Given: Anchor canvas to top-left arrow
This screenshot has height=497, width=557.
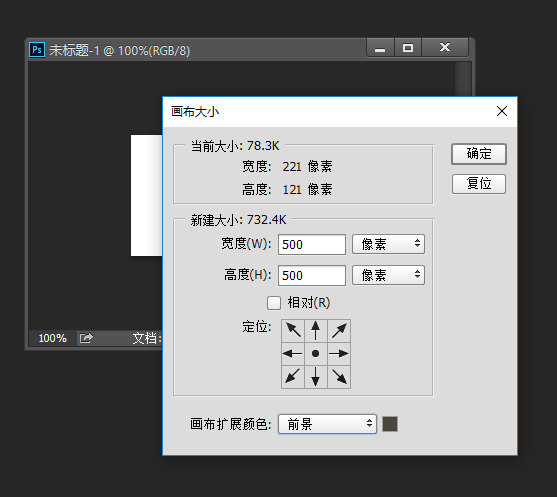Looking at the screenshot, I should click(293, 330).
